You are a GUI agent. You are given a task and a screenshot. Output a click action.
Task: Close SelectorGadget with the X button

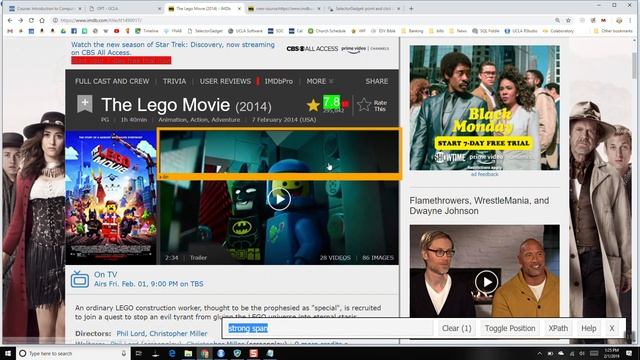pyautogui.click(x=611, y=328)
